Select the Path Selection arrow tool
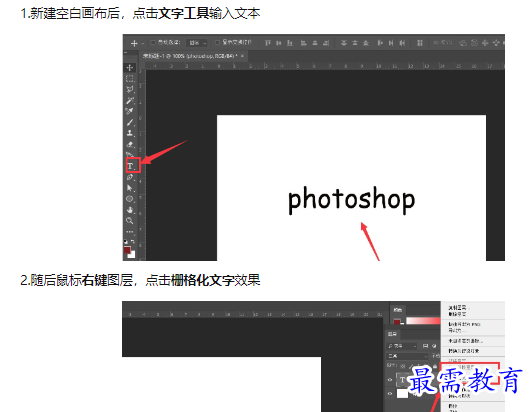The height and width of the screenshot is (412, 531). coord(130,188)
